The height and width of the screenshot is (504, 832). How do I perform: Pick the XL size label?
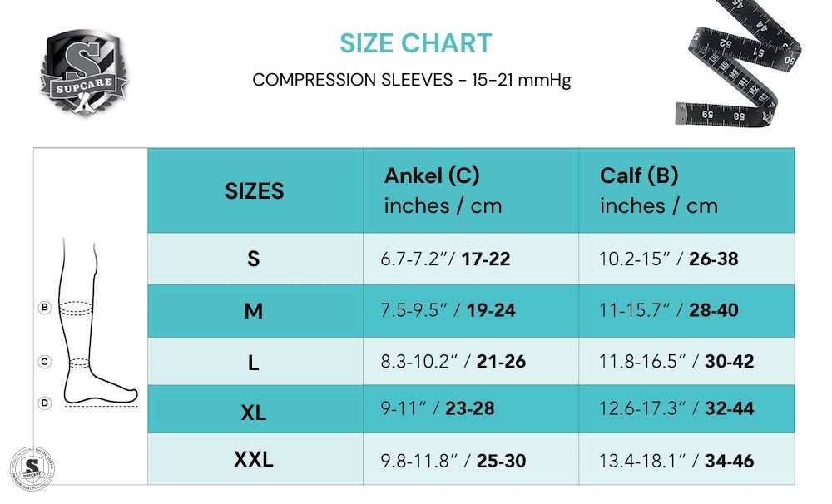tap(254, 411)
